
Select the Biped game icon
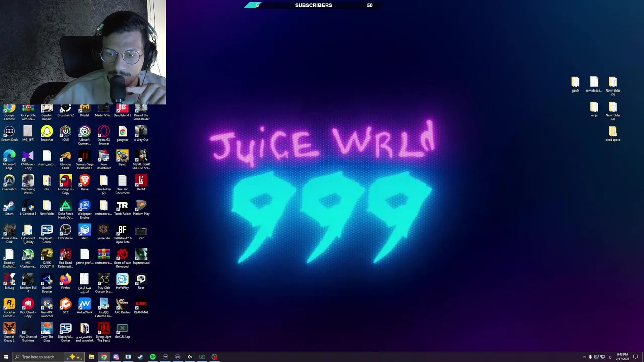tap(122, 158)
